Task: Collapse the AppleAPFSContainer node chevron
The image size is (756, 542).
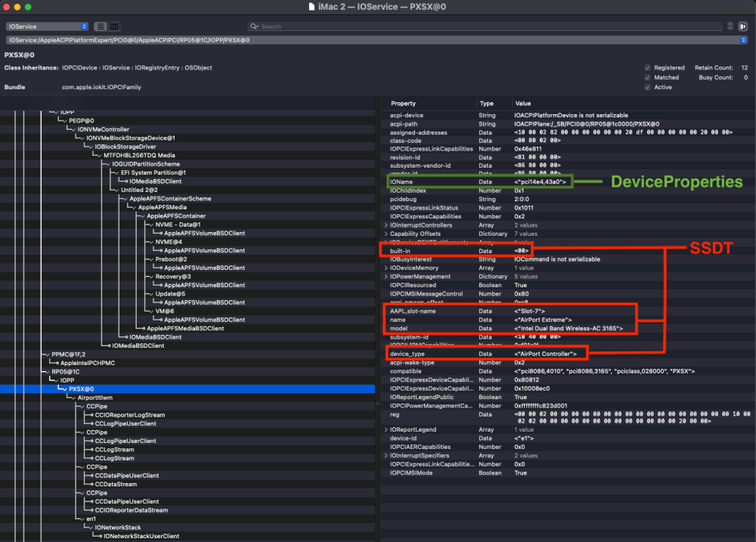Action: (x=141, y=216)
